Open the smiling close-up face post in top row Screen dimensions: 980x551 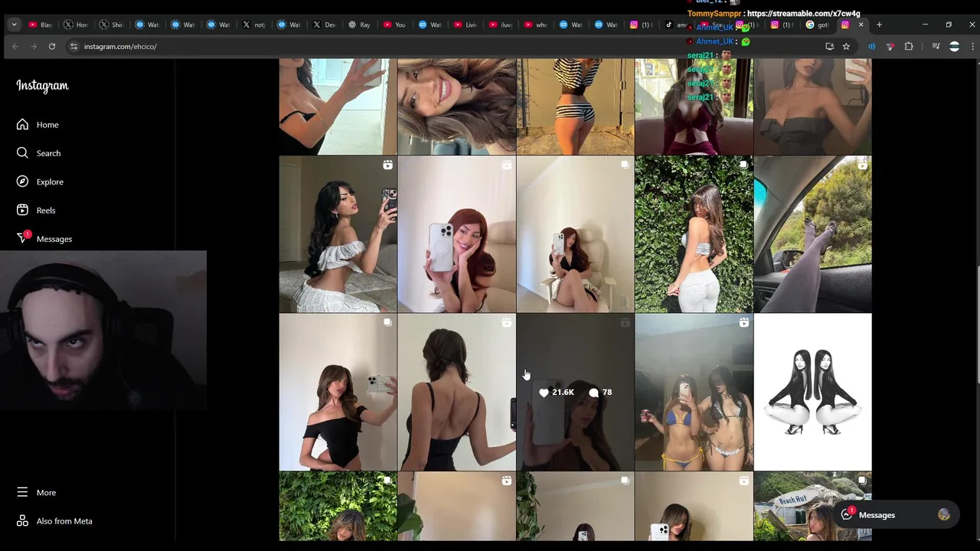coord(456,107)
